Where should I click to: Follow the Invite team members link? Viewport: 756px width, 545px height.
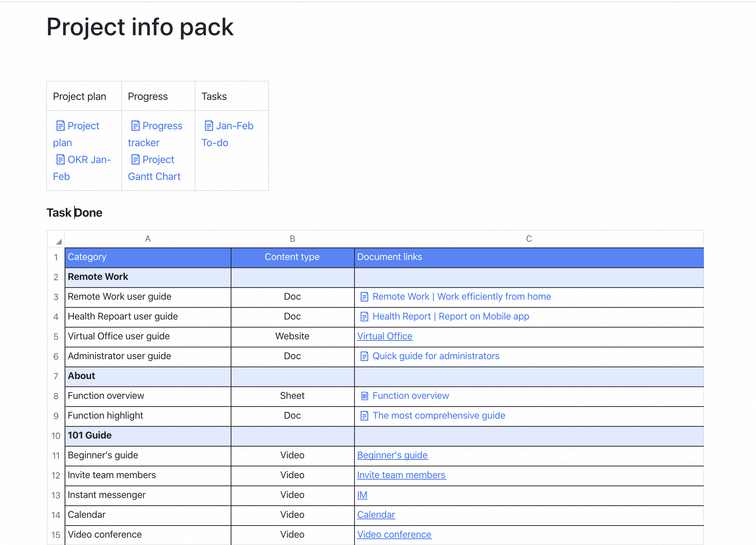pos(401,475)
